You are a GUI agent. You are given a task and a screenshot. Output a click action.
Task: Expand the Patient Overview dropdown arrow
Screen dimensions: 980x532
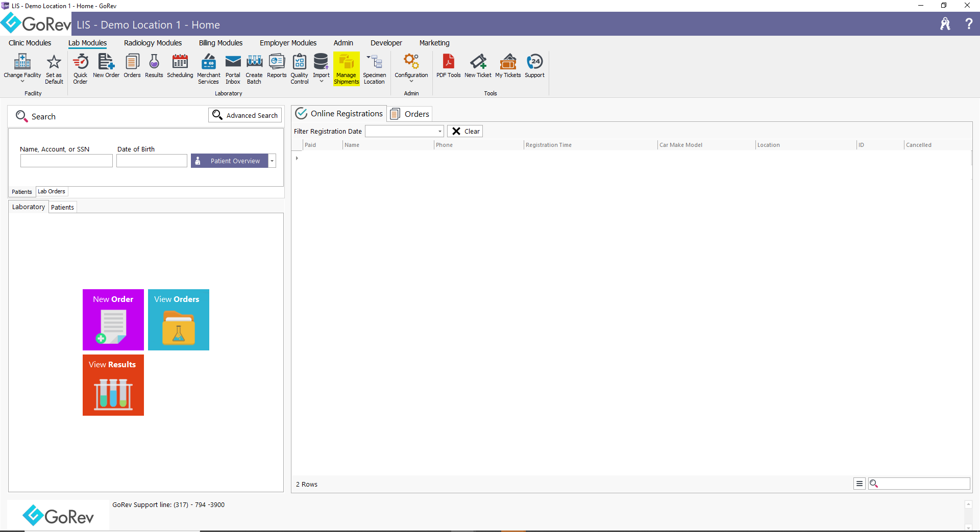[x=272, y=161]
